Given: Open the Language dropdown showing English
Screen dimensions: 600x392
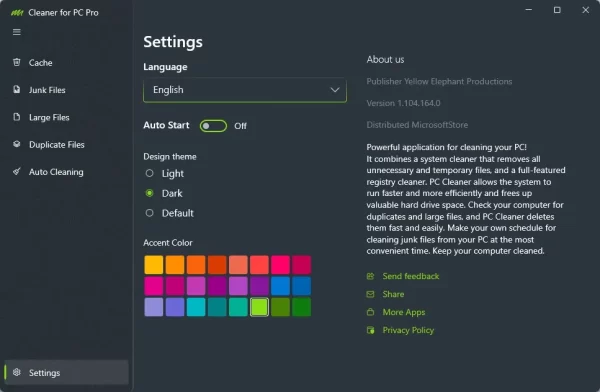Looking at the screenshot, I should coord(245,90).
